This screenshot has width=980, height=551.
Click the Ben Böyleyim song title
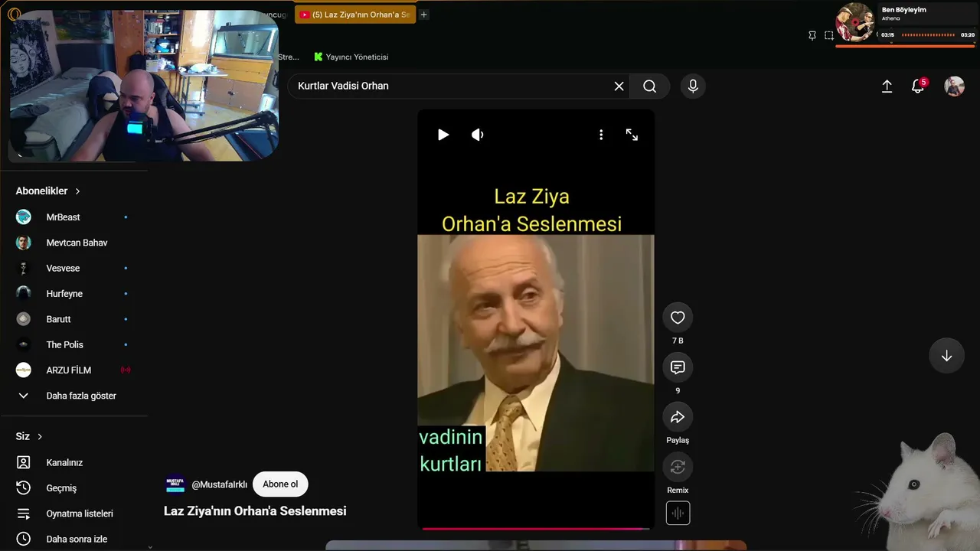(x=904, y=10)
